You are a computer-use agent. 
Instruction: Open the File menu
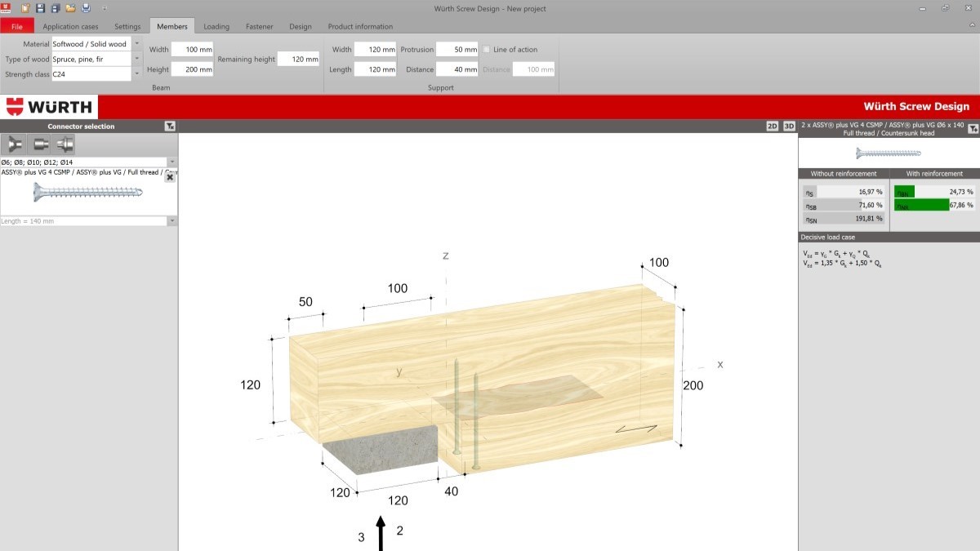pyautogui.click(x=17, y=26)
